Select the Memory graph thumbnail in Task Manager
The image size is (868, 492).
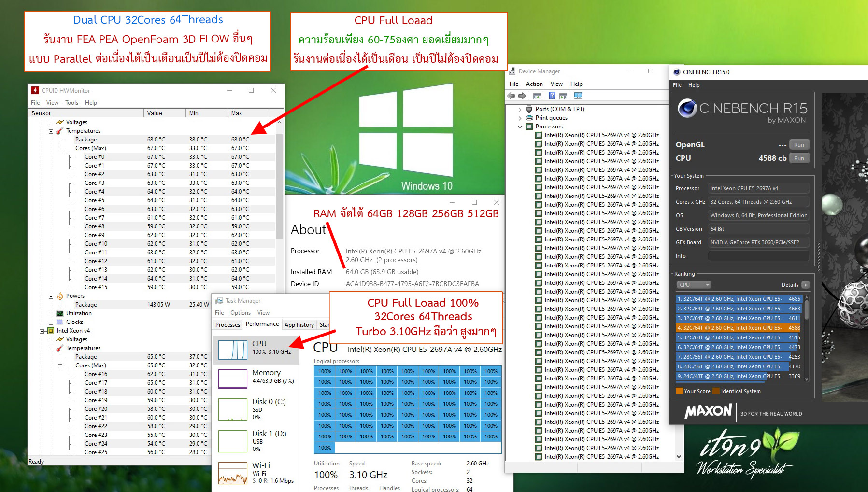[x=233, y=379]
